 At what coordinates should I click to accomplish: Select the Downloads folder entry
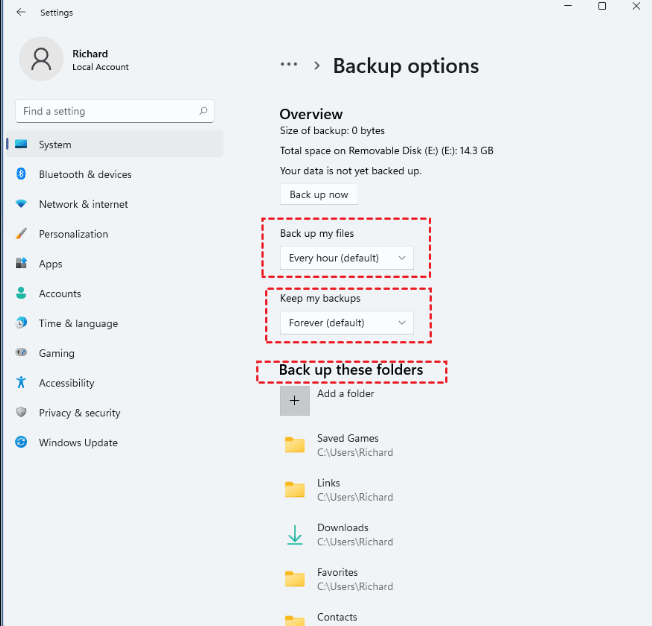(x=339, y=534)
